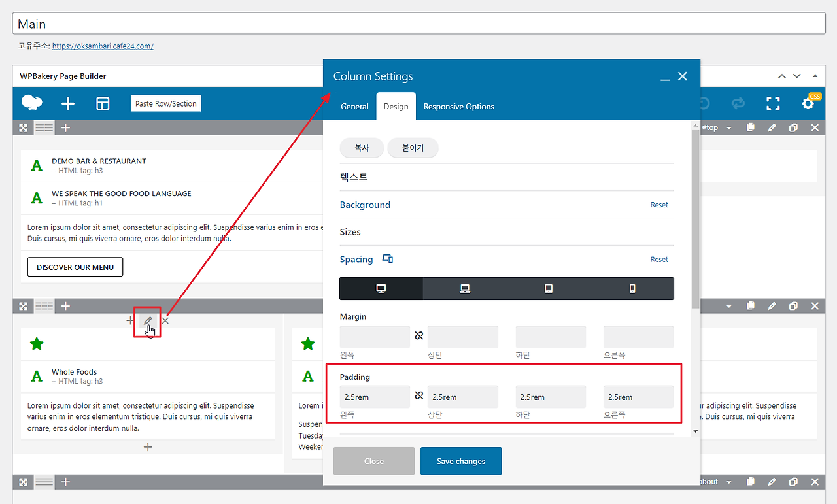
Task: Switch to the General tab
Action: click(x=354, y=107)
